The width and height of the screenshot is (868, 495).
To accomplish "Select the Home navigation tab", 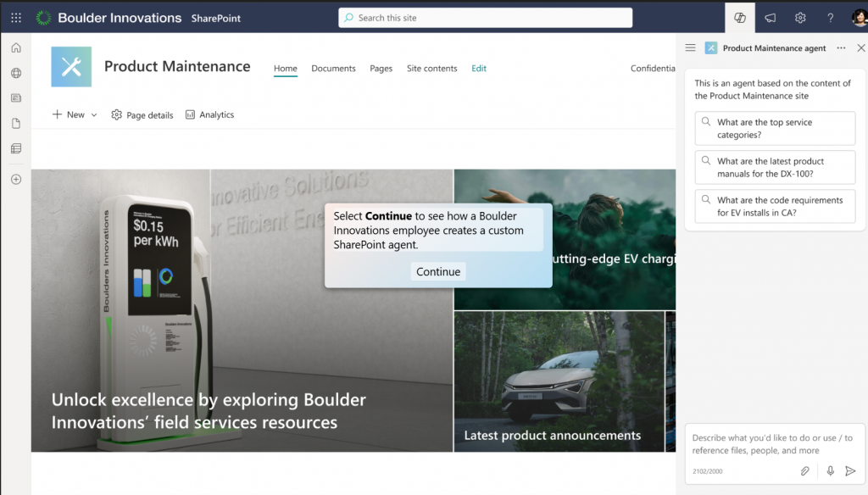I will 285,68.
